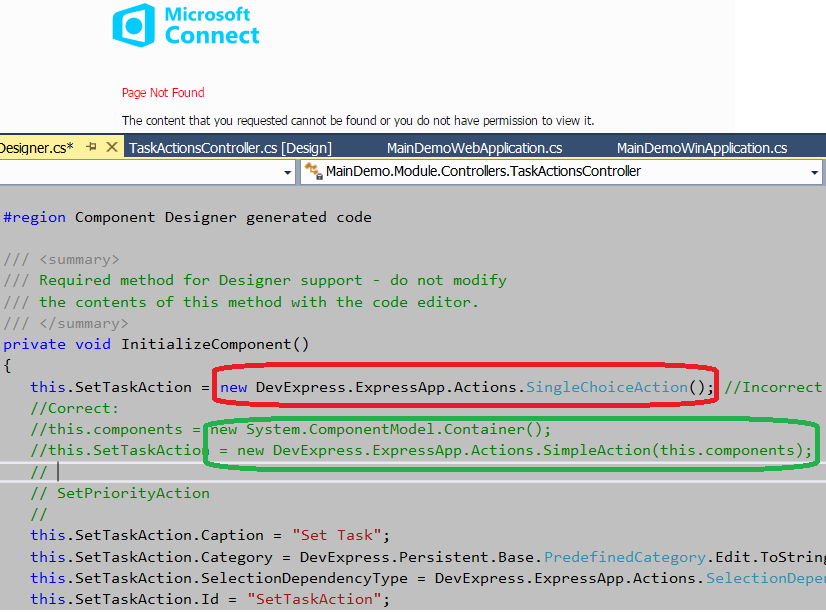Expand the left navigation dropdown arrow
The image size is (826, 614).
pyautogui.click(x=288, y=172)
